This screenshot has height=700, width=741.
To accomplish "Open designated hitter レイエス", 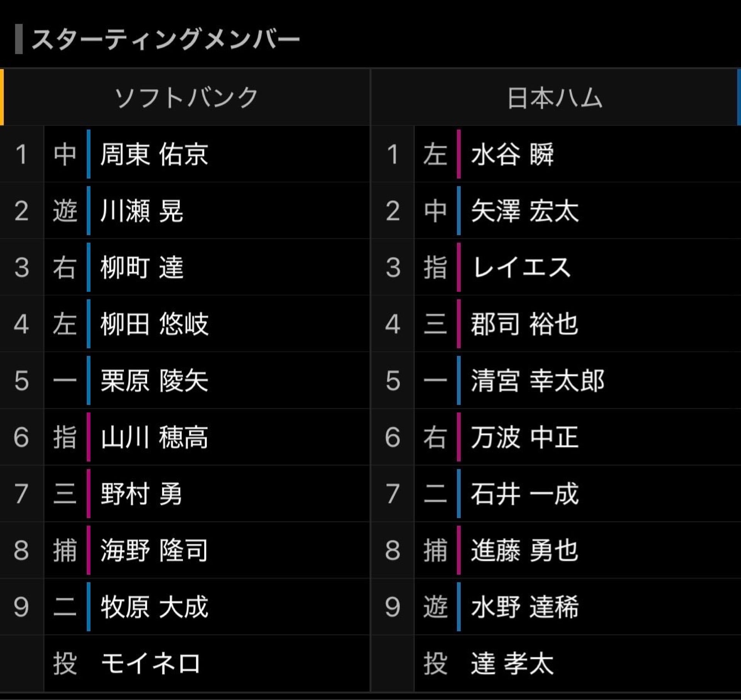I will click(522, 268).
